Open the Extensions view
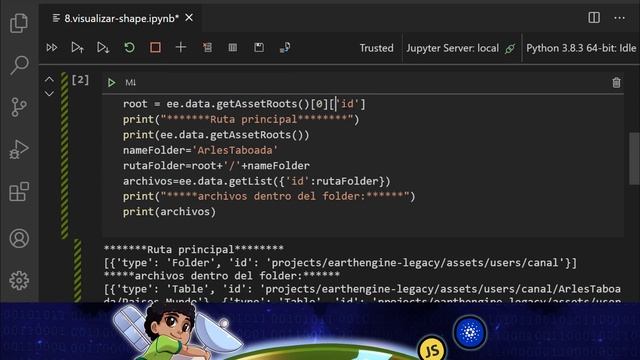The width and height of the screenshot is (640, 360). 19,191
